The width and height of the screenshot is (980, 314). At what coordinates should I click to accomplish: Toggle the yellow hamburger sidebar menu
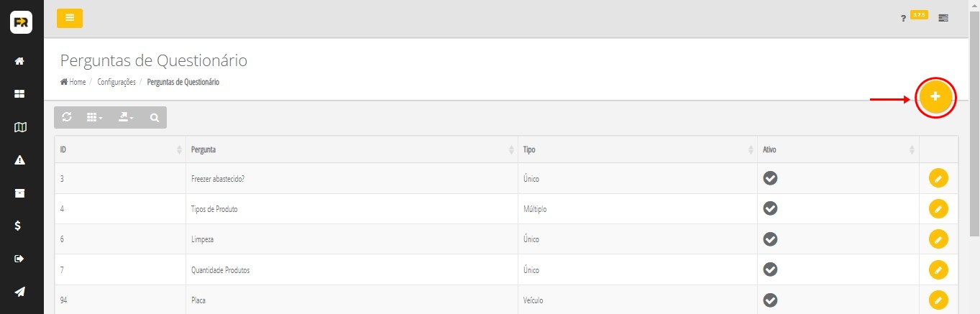70,18
